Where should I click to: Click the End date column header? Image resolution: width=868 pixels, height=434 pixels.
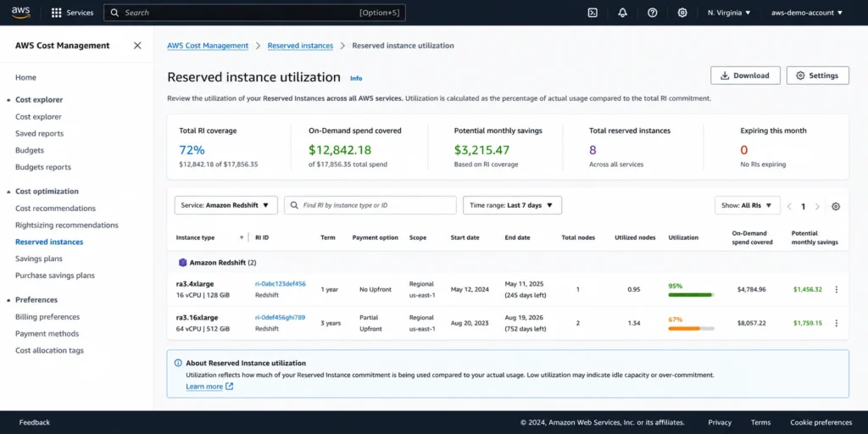517,237
